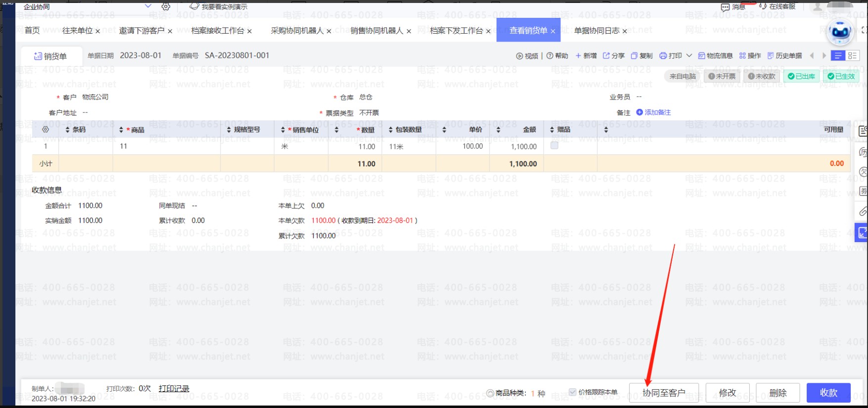
Task: Open the 打印记录 link
Action: [174, 389]
